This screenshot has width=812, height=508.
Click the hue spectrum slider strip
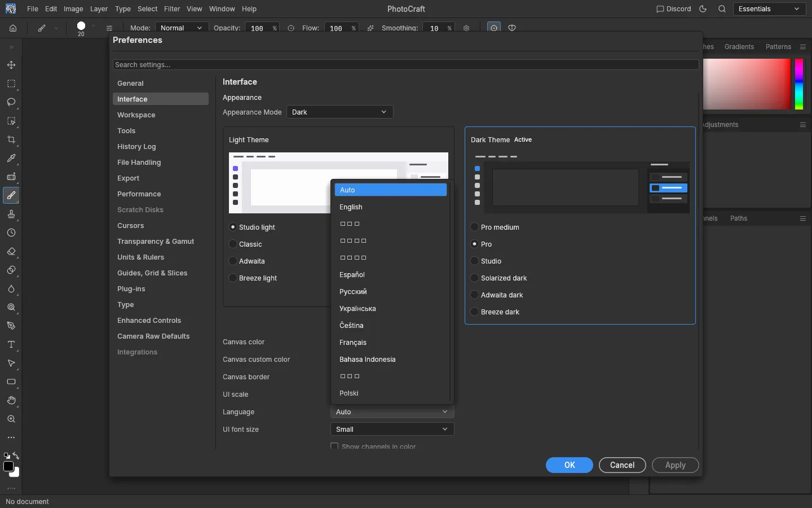pyautogui.click(x=799, y=84)
